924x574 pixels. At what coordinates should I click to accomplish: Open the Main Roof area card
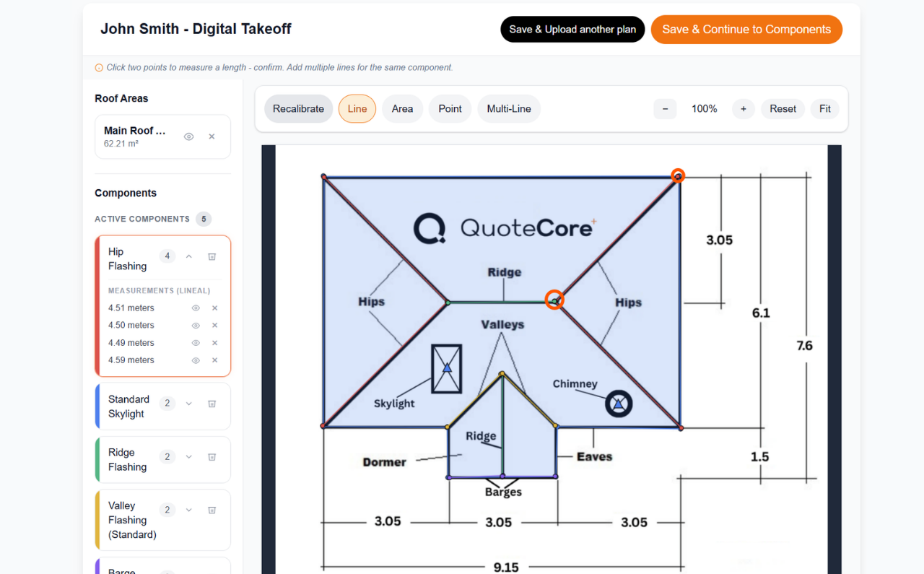tap(162, 136)
